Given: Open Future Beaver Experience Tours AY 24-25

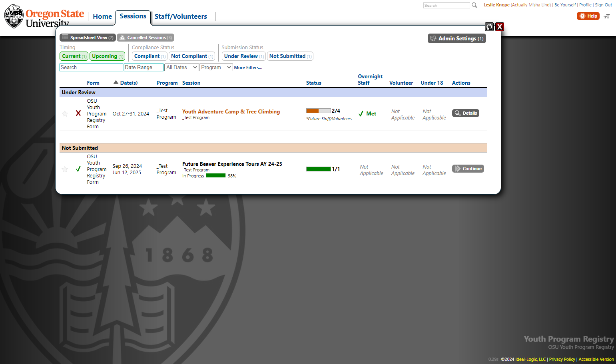Looking at the screenshot, I should [x=232, y=164].
